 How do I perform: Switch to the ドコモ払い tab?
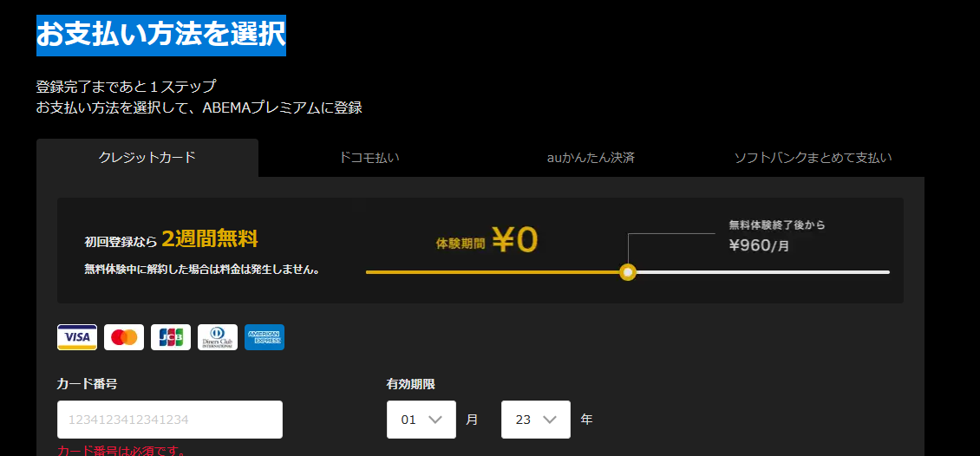tap(369, 158)
